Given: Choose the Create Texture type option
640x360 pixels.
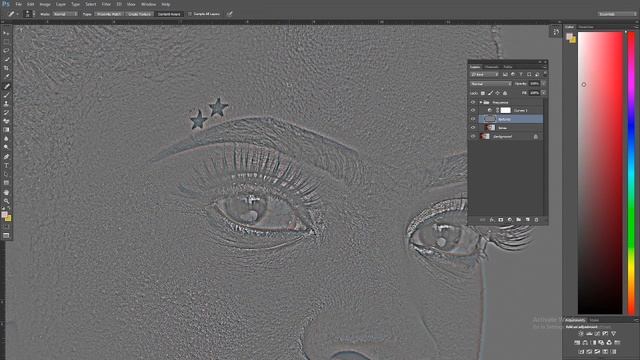Looking at the screenshot, I should pos(139,14).
